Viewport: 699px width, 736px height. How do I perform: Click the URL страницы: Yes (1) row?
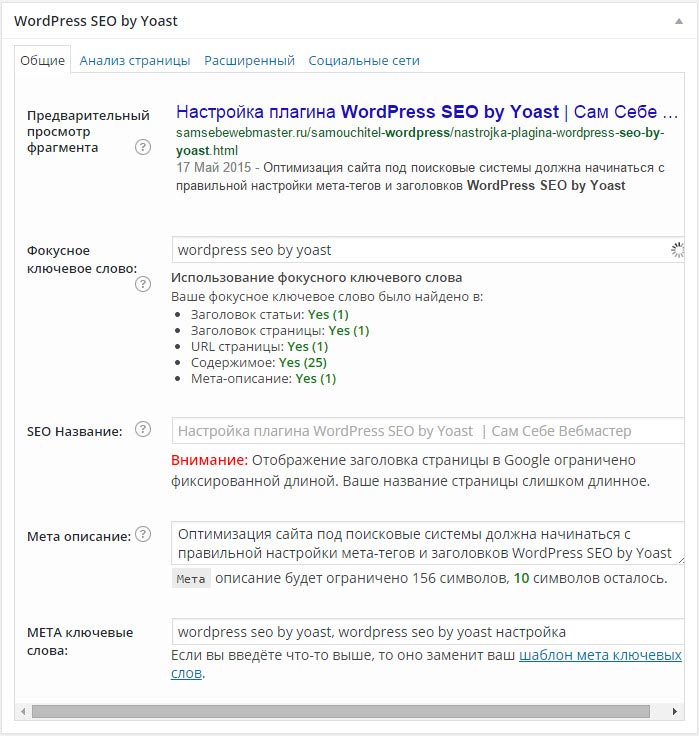[x=259, y=346]
